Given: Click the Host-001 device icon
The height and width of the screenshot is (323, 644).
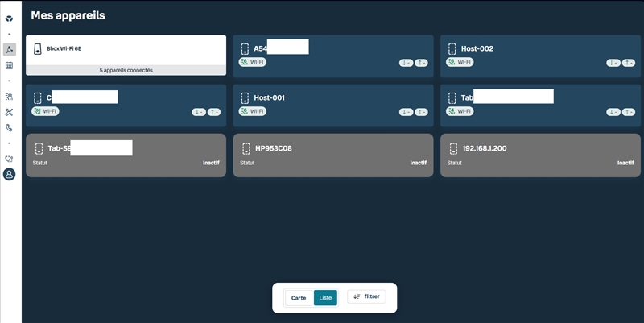Looking at the screenshot, I should coord(245,97).
